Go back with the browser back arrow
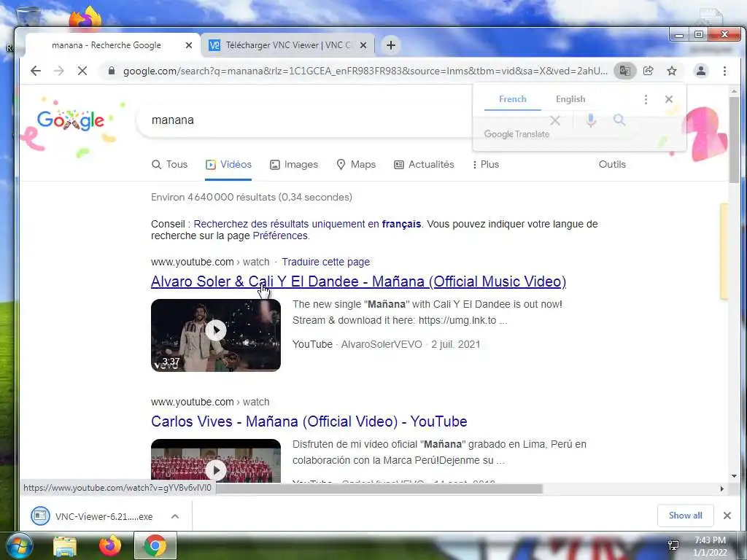747x560 pixels. click(x=36, y=71)
